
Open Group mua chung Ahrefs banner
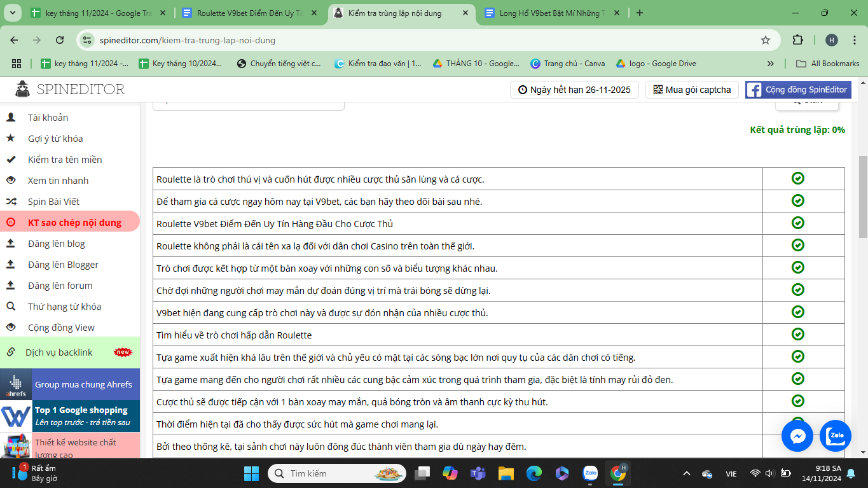pos(70,384)
